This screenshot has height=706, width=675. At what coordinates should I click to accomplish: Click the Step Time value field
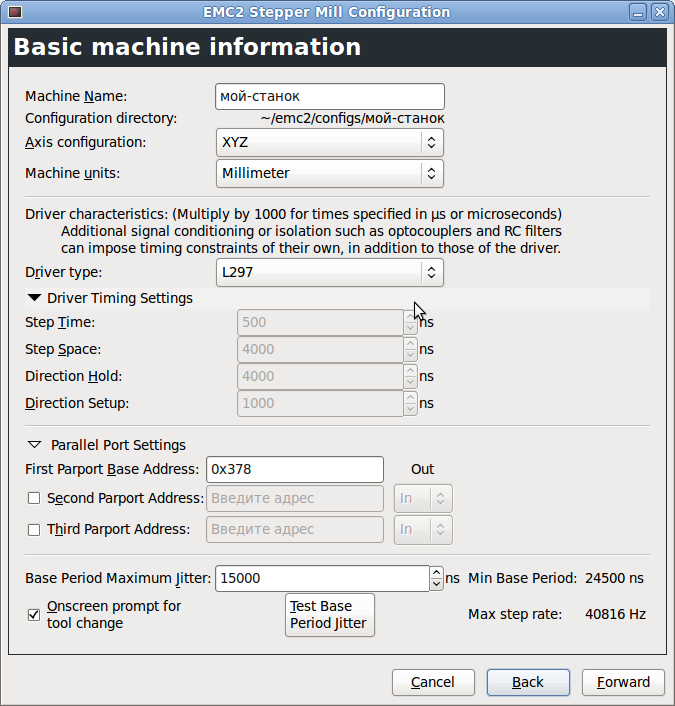point(320,322)
